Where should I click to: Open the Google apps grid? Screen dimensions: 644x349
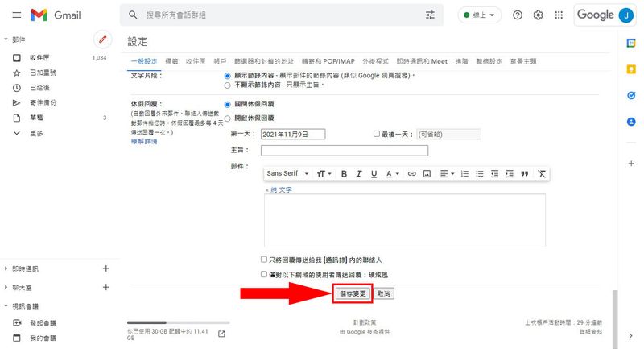(x=559, y=15)
